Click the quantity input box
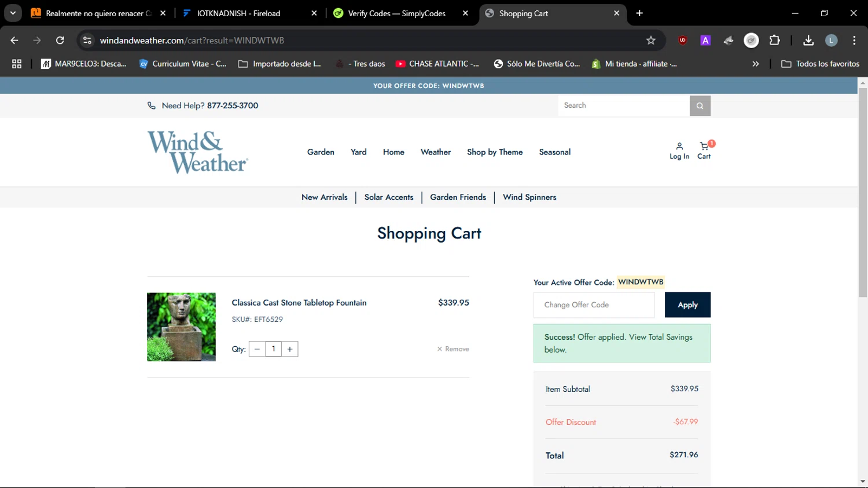 [274, 349]
